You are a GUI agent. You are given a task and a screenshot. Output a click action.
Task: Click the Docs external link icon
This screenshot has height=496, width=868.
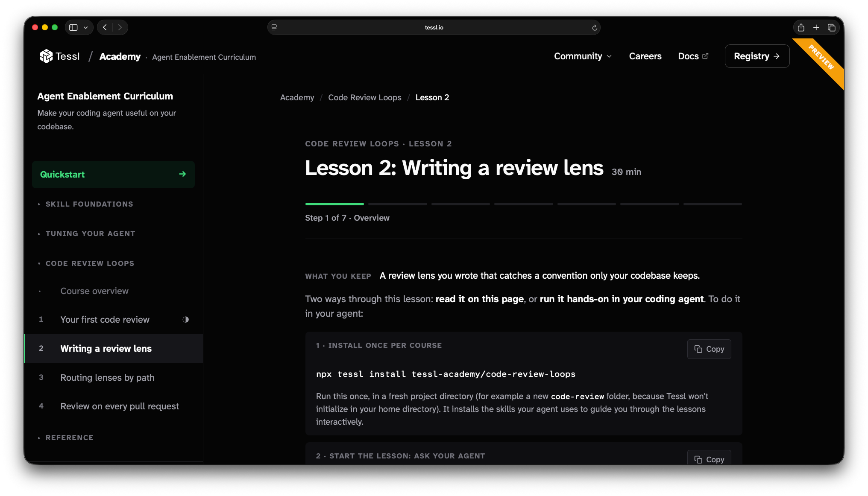[705, 56]
